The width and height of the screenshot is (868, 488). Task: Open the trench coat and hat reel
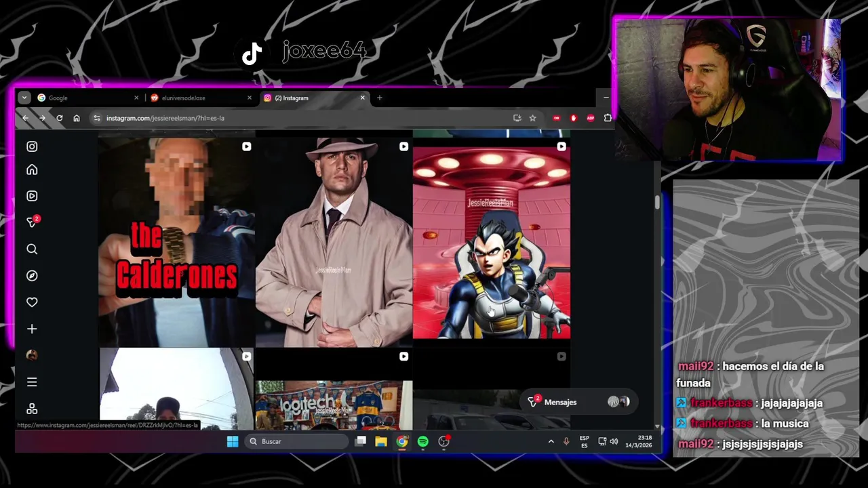click(x=334, y=242)
